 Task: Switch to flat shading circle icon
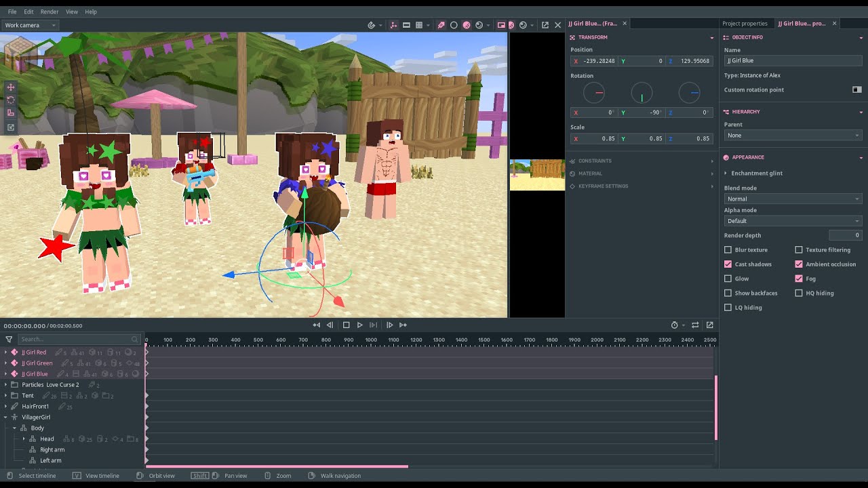454,25
